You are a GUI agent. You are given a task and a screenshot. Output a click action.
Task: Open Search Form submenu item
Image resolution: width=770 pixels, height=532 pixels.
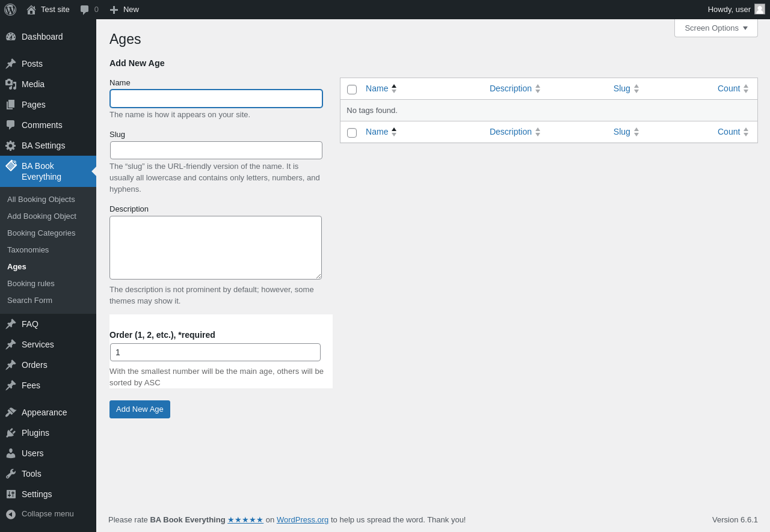(x=48, y=301)
